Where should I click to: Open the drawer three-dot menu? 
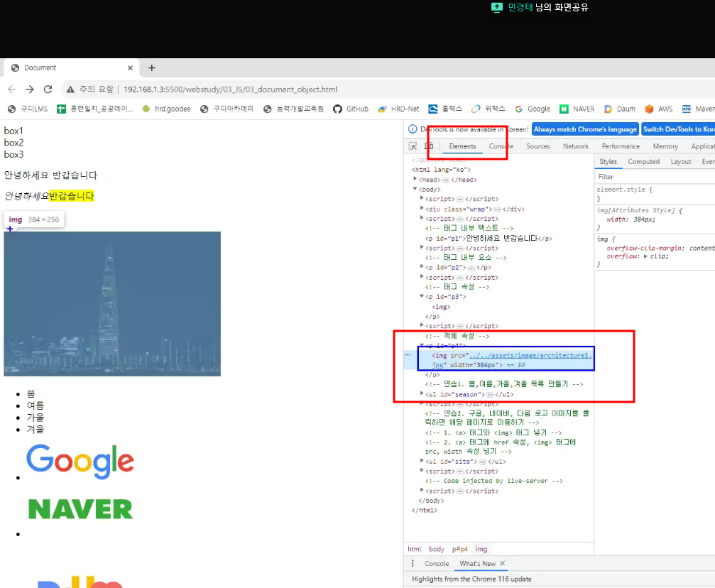[413, 563]
